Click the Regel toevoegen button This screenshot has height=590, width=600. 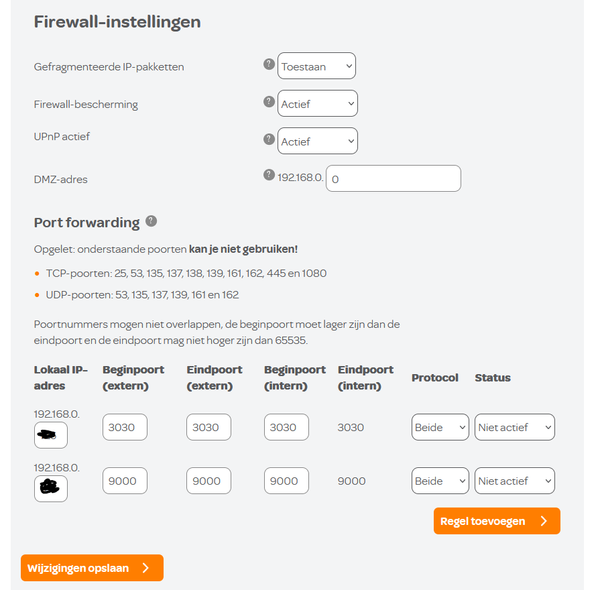coord(496,521)
